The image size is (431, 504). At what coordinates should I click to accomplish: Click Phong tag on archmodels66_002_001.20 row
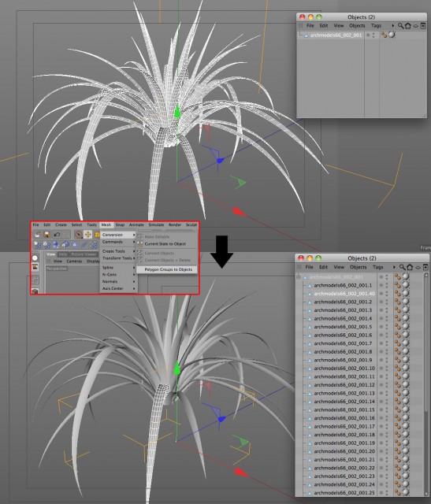coord(398,451)
